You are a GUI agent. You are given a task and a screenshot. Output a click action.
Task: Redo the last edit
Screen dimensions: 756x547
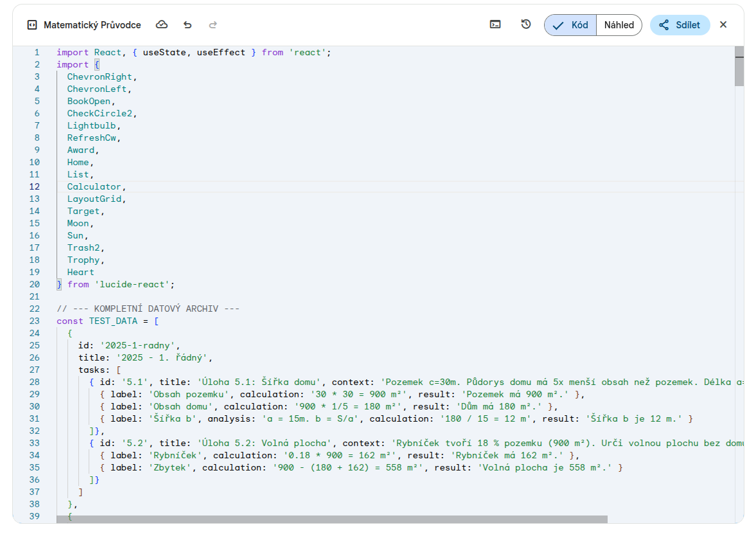tap(213, 25)
